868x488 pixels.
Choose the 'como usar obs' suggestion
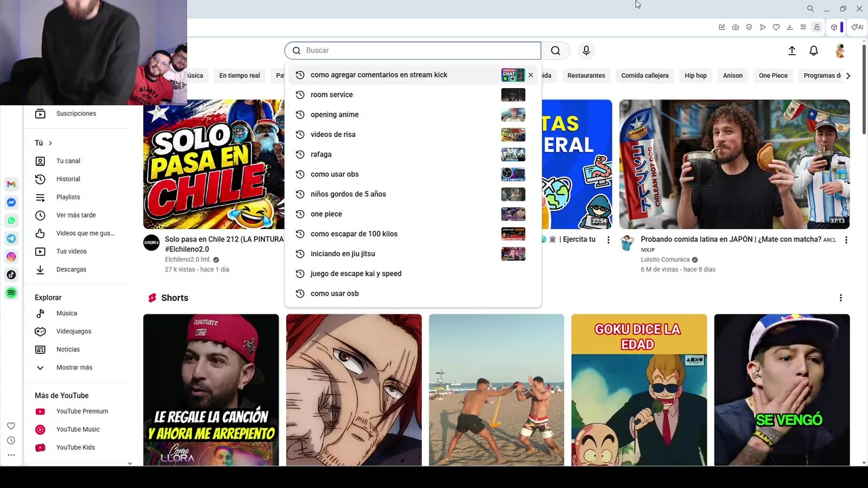pos(413,174)
